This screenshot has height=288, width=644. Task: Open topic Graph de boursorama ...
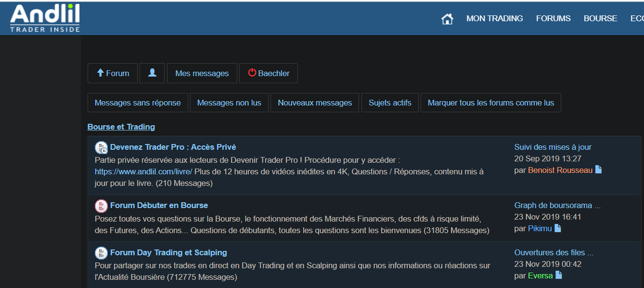(557, 205)
